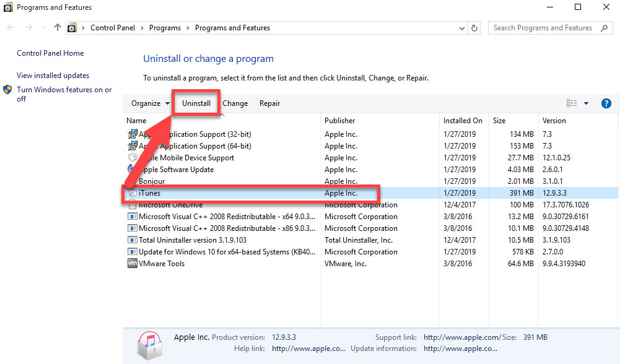Click the VMware Tools icon

(133, 263)
